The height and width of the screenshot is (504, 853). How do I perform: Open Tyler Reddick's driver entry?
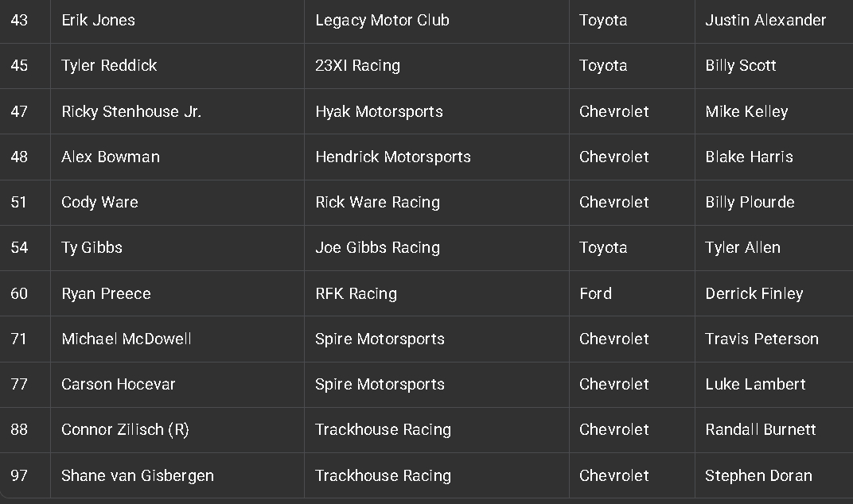tap(109, 66)
